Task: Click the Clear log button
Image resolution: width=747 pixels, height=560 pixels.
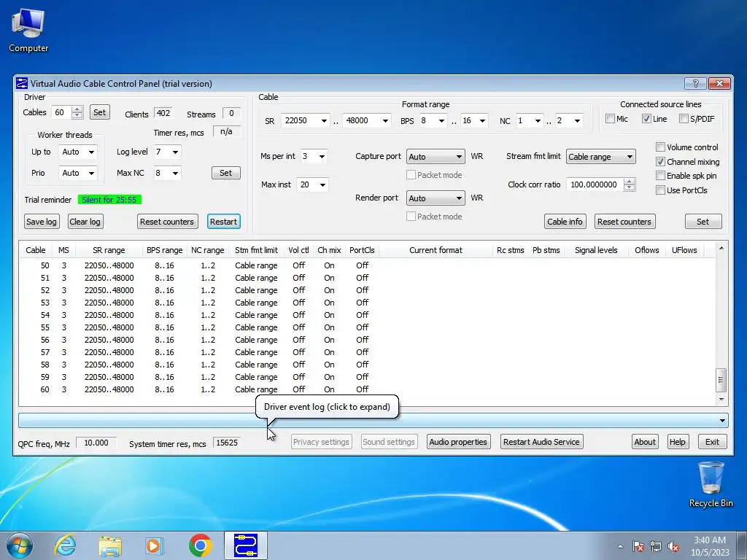Action: click(x=85, y=222)
